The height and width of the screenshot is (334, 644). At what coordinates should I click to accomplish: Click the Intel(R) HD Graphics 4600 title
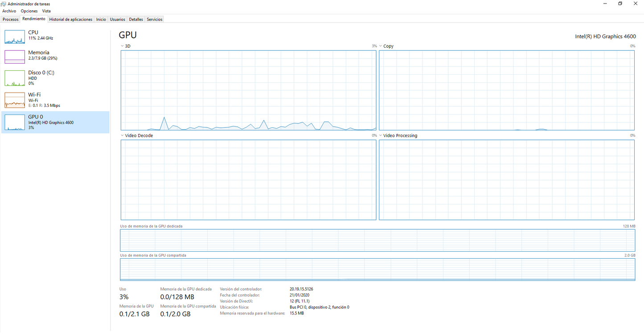tap(606, 37)
